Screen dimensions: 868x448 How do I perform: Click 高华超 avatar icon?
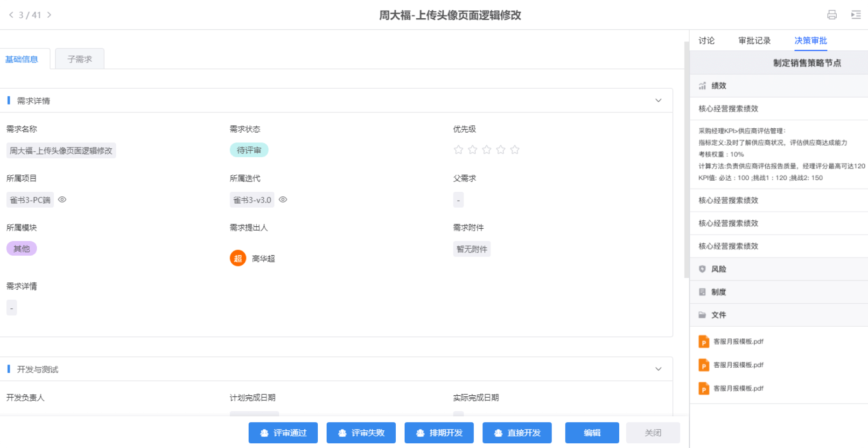(238, 258)
